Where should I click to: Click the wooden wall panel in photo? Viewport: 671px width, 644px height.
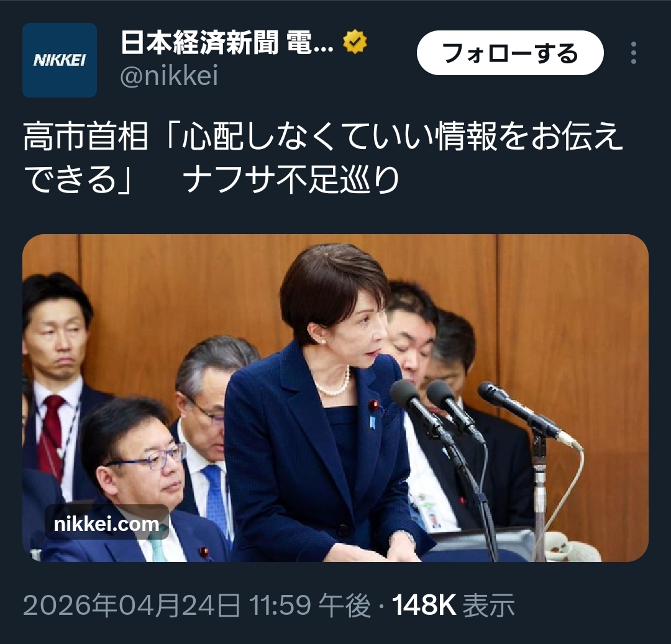tap(573, 342)
